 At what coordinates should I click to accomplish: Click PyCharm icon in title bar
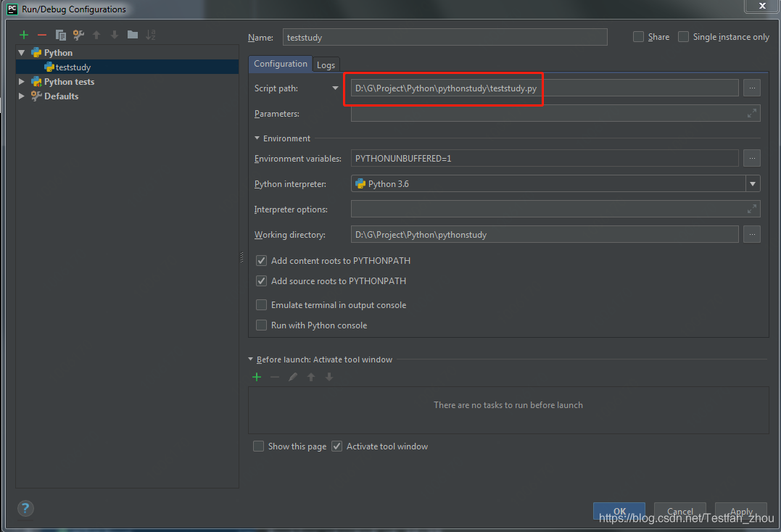click(12, 9)
